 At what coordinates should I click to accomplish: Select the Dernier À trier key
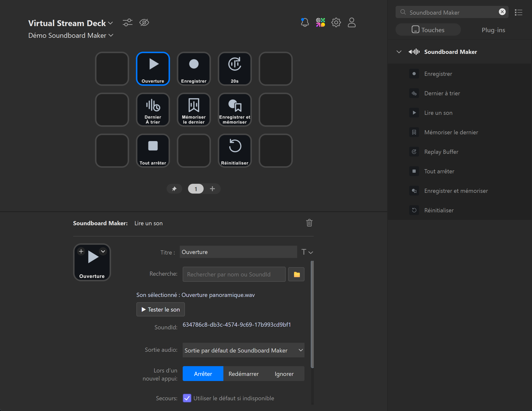(x=153, y=110)
